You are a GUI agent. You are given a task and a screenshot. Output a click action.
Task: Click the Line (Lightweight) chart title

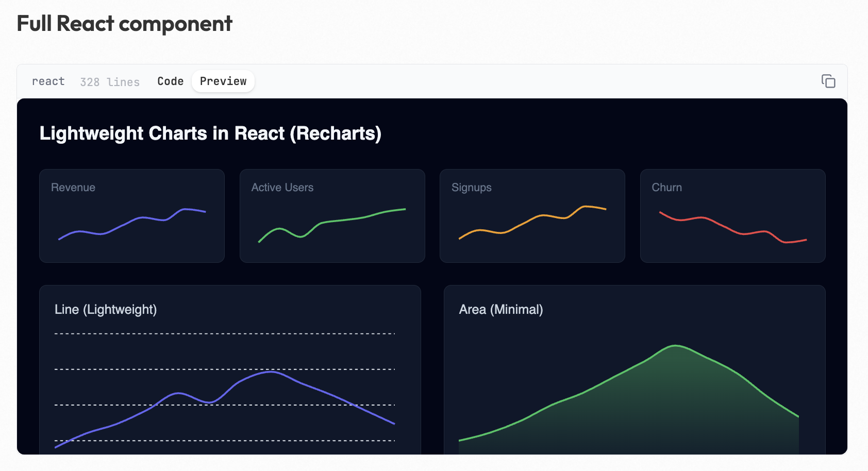click(106, 310)
